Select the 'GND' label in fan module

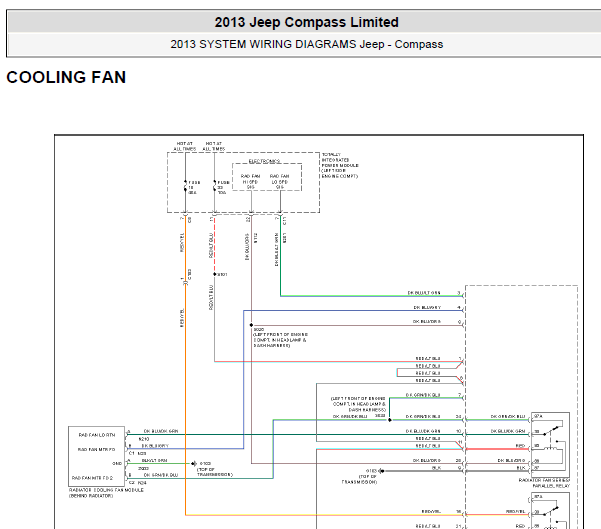[117, 463]
